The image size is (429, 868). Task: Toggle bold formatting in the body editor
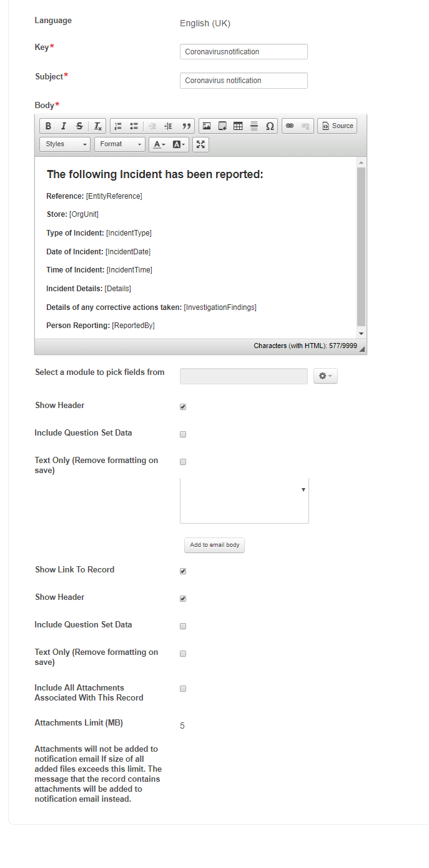tap(48, 126)
